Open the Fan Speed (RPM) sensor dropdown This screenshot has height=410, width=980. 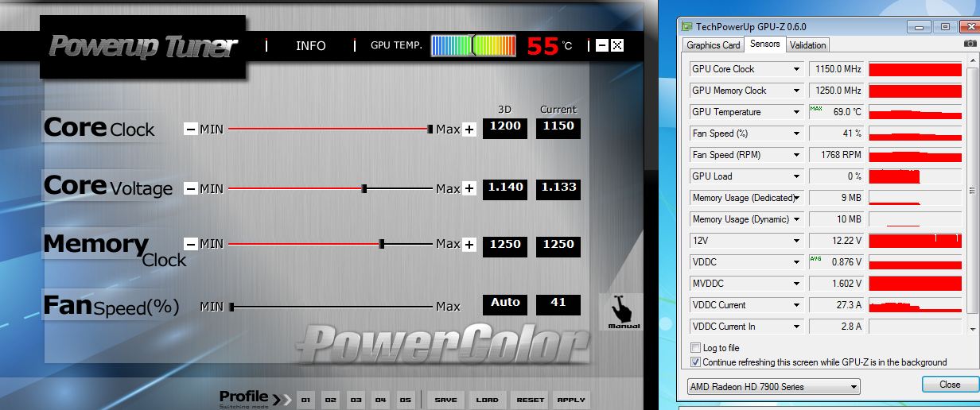(x=796, y=155)
